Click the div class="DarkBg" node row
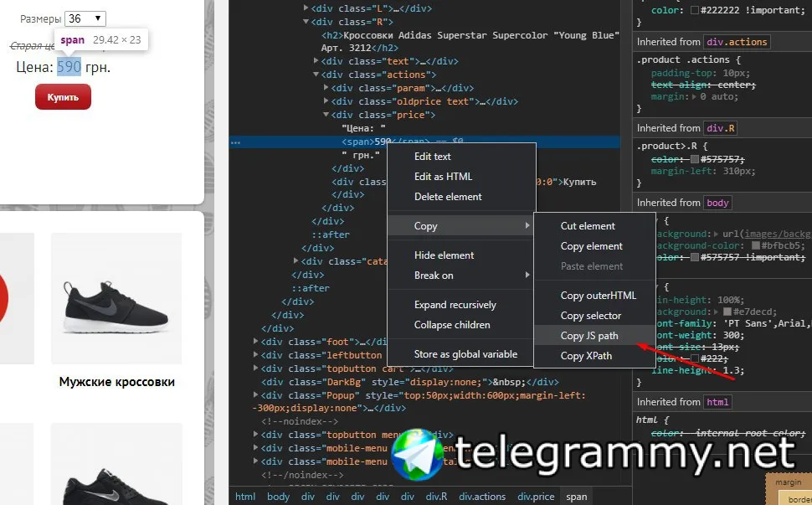 409,382
